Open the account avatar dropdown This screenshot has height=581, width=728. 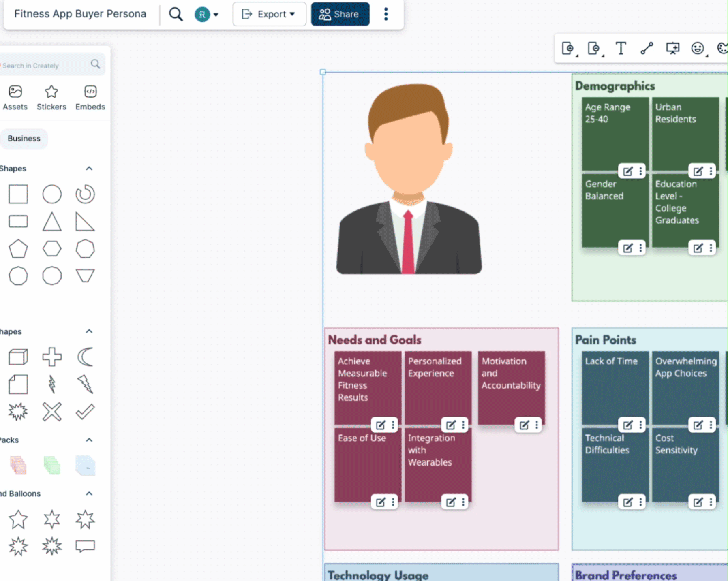click(208, 14)
